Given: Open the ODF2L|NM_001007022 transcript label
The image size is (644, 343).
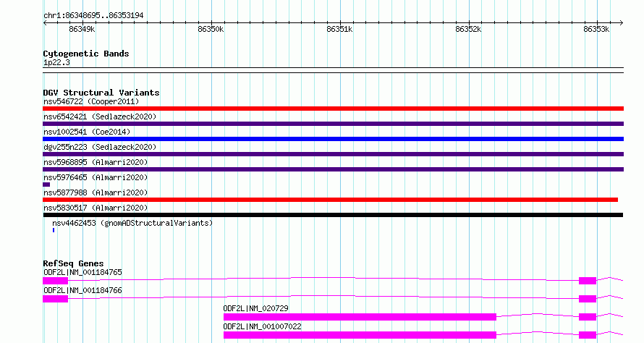Looking at the screenshot, I should [262, 326].
